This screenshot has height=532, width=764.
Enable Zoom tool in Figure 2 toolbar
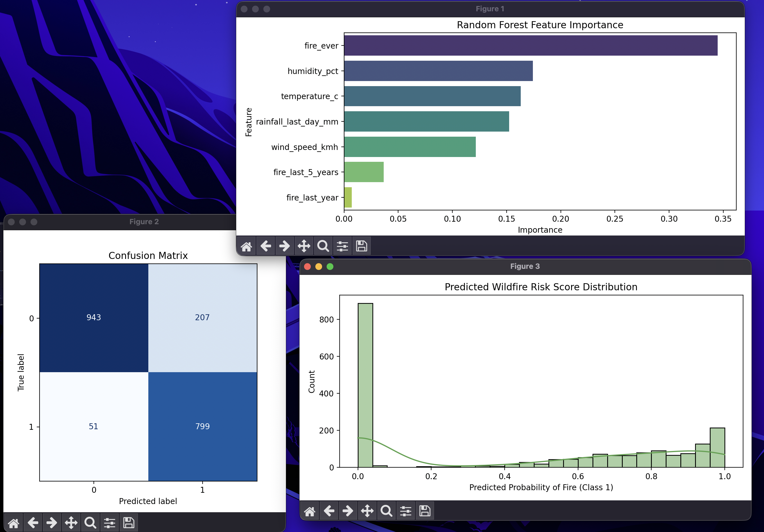pyautogui.click(x=90, y=523)
